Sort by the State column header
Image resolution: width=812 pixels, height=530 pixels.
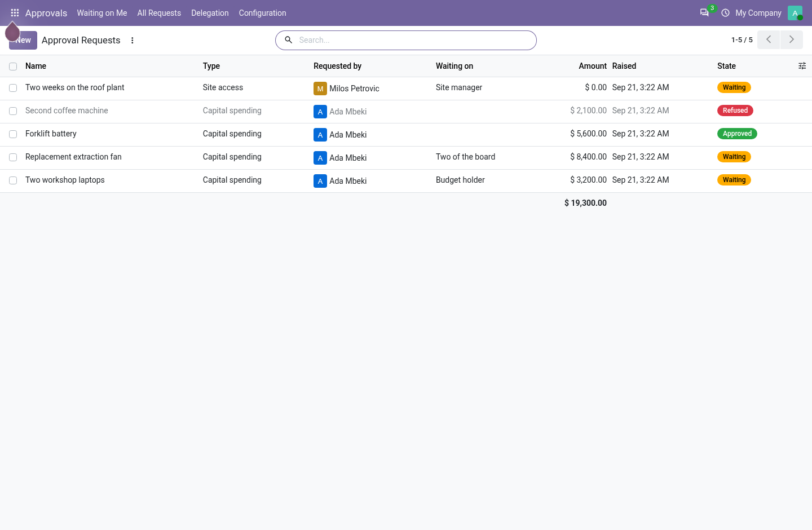click(726, 66)
